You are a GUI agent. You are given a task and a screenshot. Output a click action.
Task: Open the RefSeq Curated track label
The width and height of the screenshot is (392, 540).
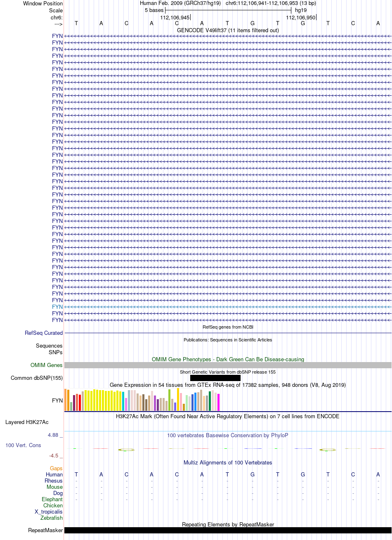pos(44,333)
